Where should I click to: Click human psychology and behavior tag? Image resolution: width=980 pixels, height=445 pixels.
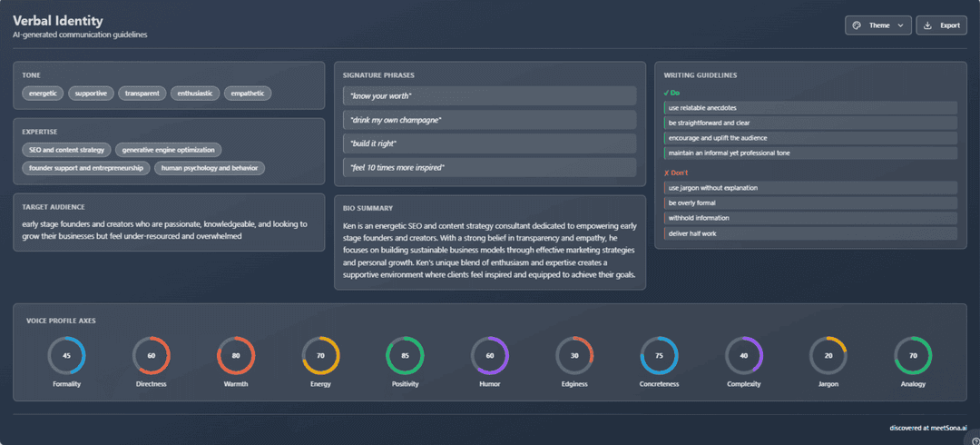coord(210,168)
